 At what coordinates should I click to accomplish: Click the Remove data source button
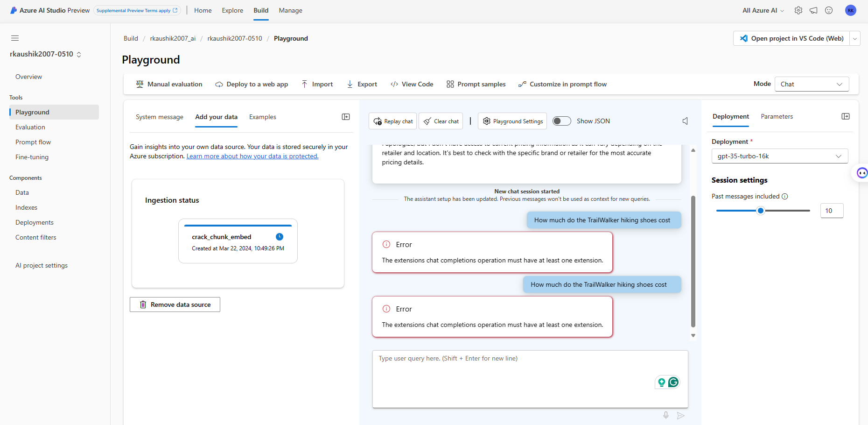[x=175, y=305]
